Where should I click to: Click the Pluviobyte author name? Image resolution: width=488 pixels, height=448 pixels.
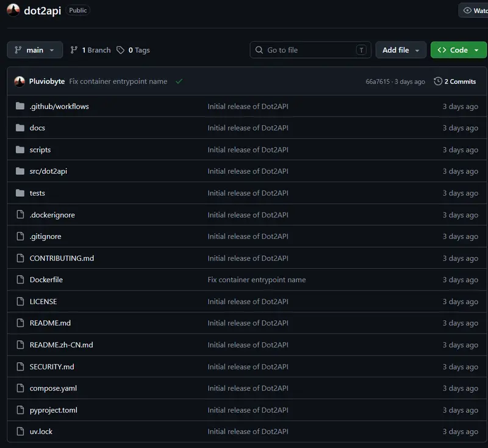pyautogui.click(x=47, y=82)
